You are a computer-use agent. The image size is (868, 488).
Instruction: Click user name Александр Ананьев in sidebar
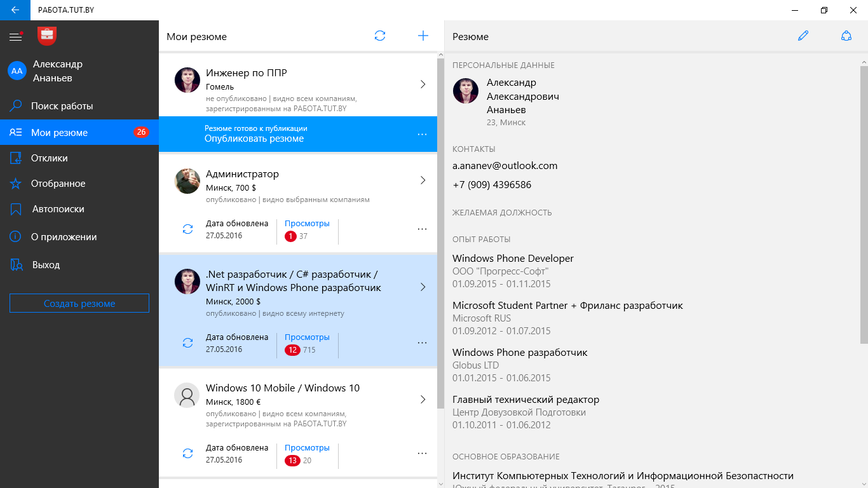(x=58, y=71)
